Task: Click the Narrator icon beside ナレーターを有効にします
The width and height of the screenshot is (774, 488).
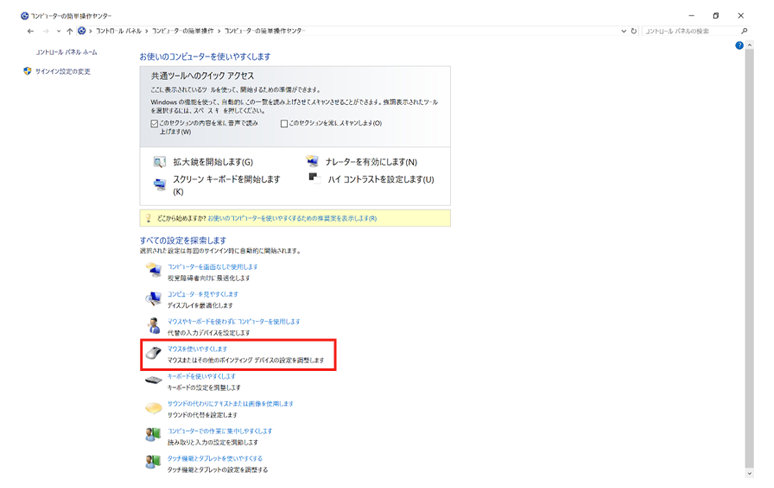Action: tap(312, 161)
